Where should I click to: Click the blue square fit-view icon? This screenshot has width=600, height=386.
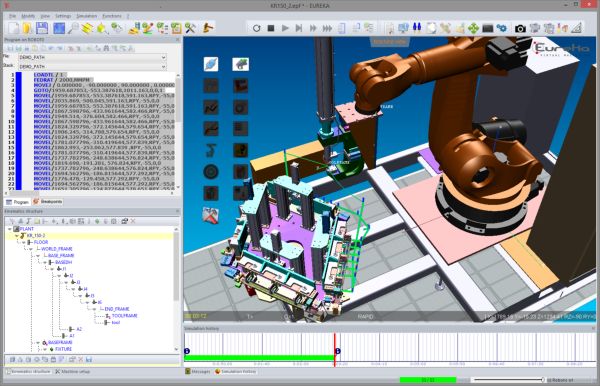tap(59, 28)
